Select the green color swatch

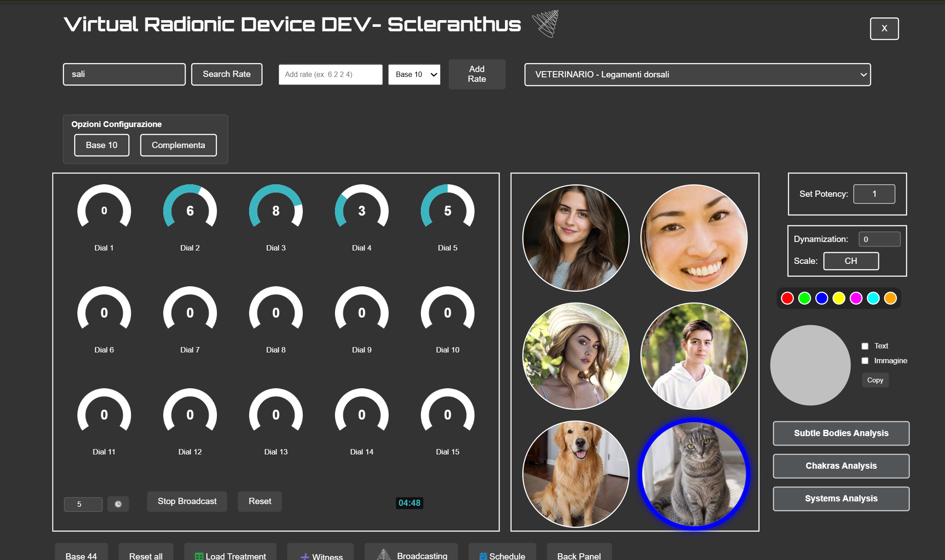click(x=805, y=298)
